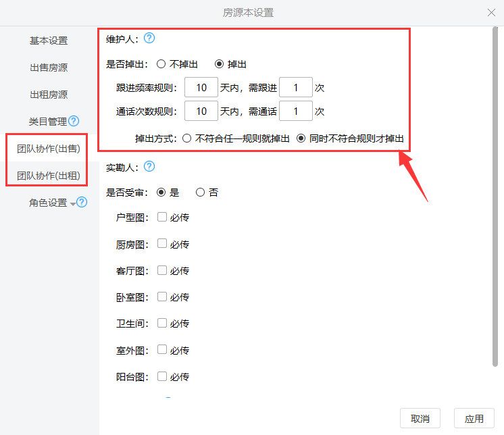Edit 通话次数规则 days field
Image resolution: width=504 pixels, height=435 pixels.
pyautogui.click(x=201, y=111)
